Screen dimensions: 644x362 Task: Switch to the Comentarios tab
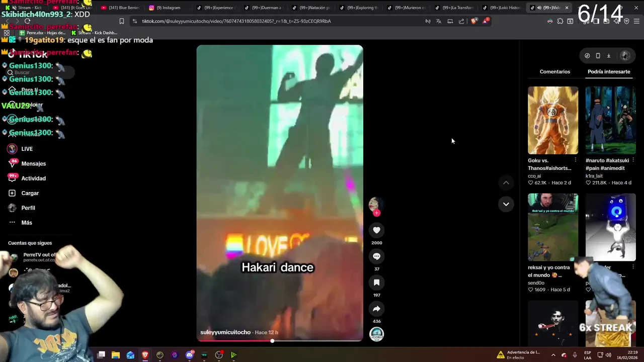point(555,72)
